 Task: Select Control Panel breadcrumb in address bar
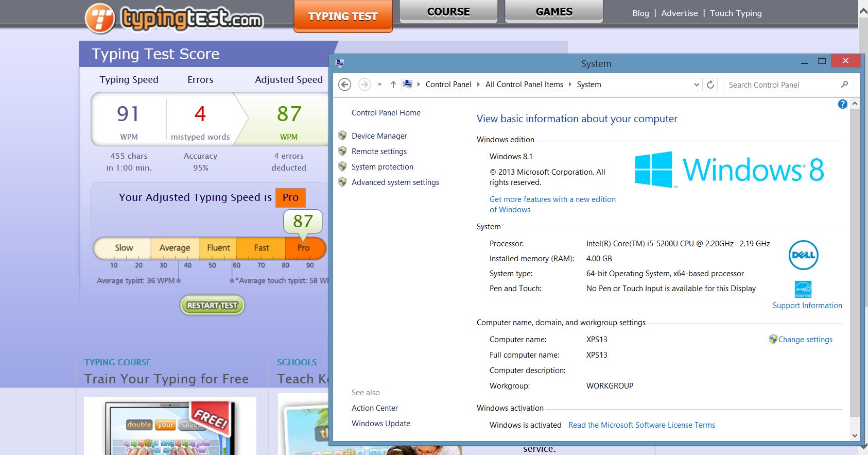448,85
